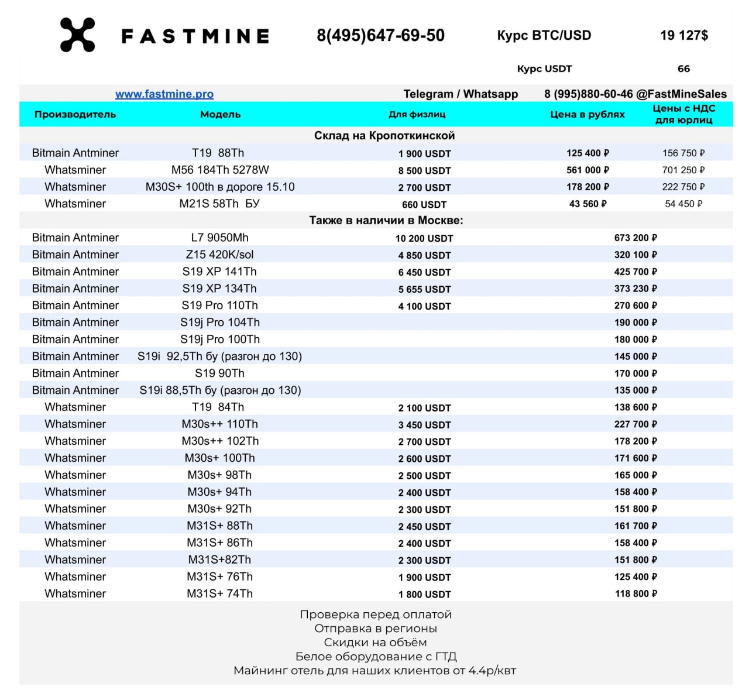Click the M30s+ 98Th model cell
The width and height of the screenshot is (749, 700).
pos(219,475)
